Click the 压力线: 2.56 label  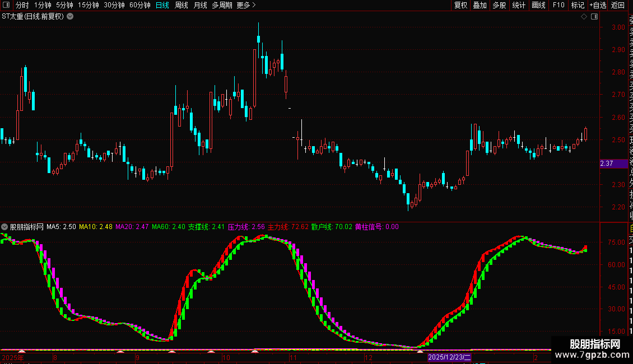click(246, 227)
